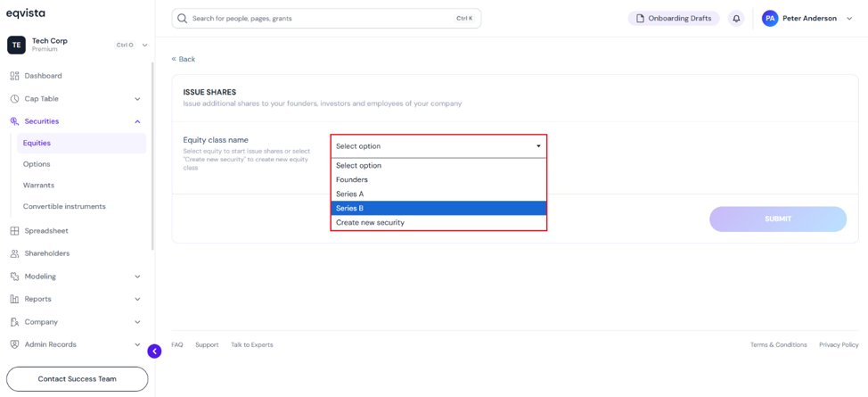
Task: Choose Series A from the dropdown
Action: [438, 194]
